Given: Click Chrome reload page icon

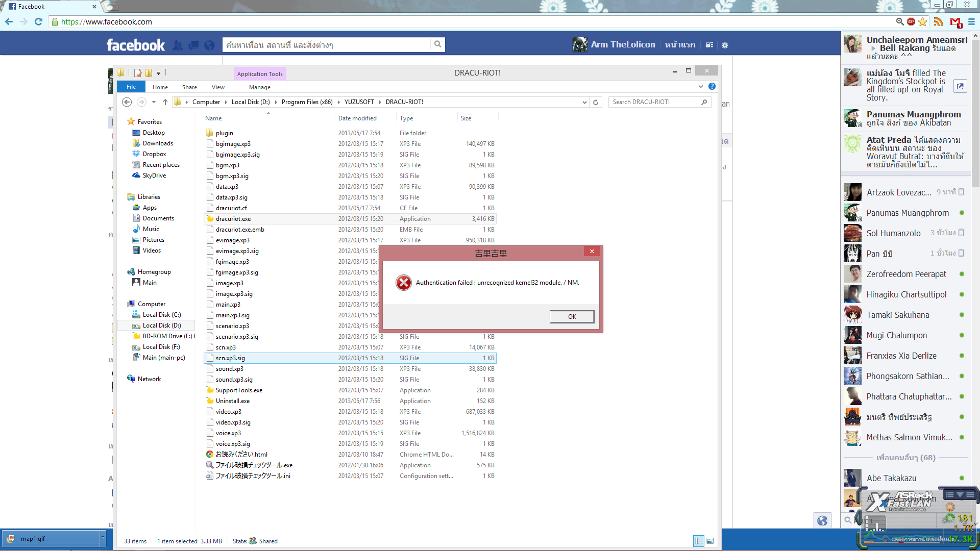Looking at the screenshot, I should (x=38, y=21).
